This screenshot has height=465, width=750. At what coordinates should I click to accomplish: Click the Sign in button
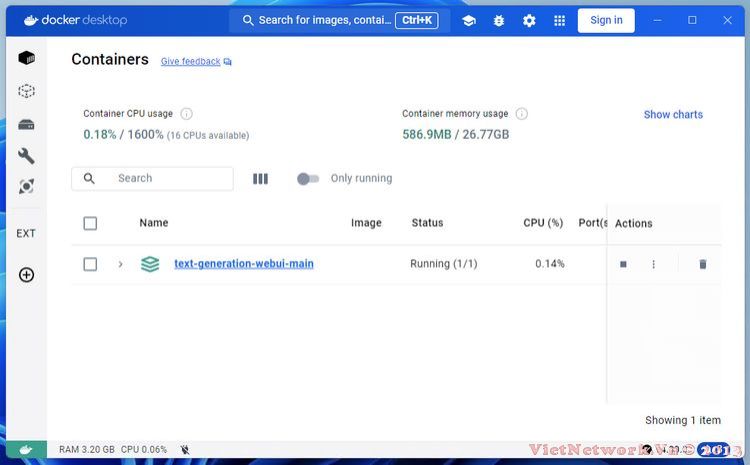606,20
